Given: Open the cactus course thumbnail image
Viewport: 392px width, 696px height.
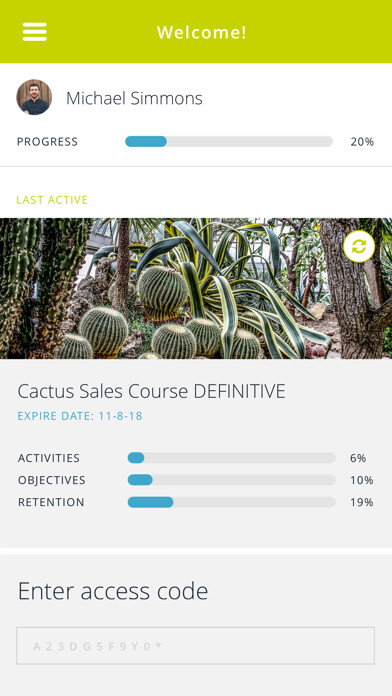Looking at the screenshot, I should 196,289.
